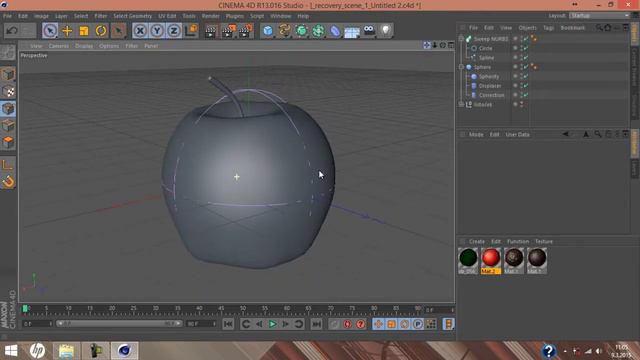This screenshot has width=640, height=360.
Task: Select the Live Selection arrow tool
Action: point(50,31)
